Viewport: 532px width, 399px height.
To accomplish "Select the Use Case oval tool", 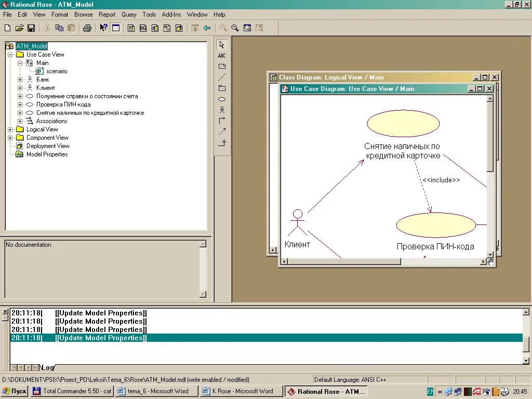I will (x=222, y=99).
